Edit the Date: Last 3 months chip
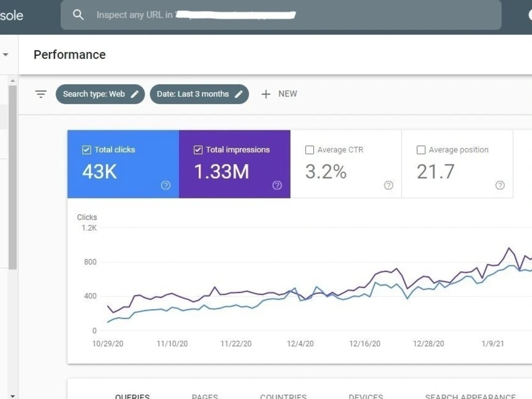The height and width of the screenshot is (399, 532). click(x=199, y=94)
